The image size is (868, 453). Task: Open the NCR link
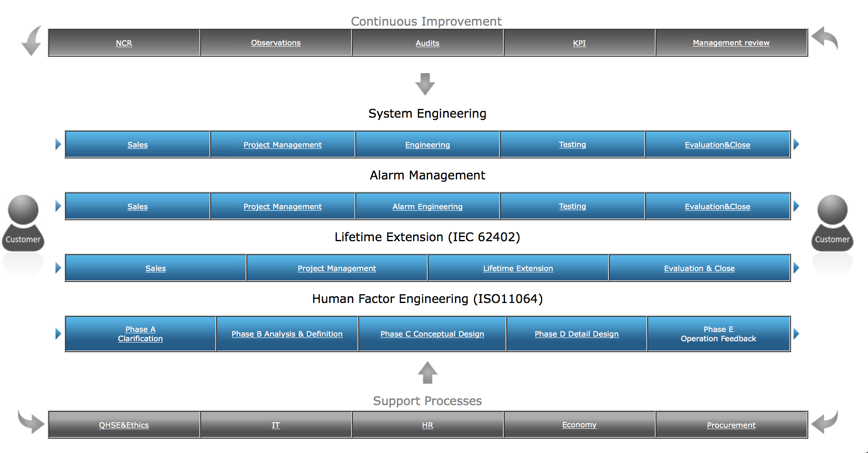(124, 43)
